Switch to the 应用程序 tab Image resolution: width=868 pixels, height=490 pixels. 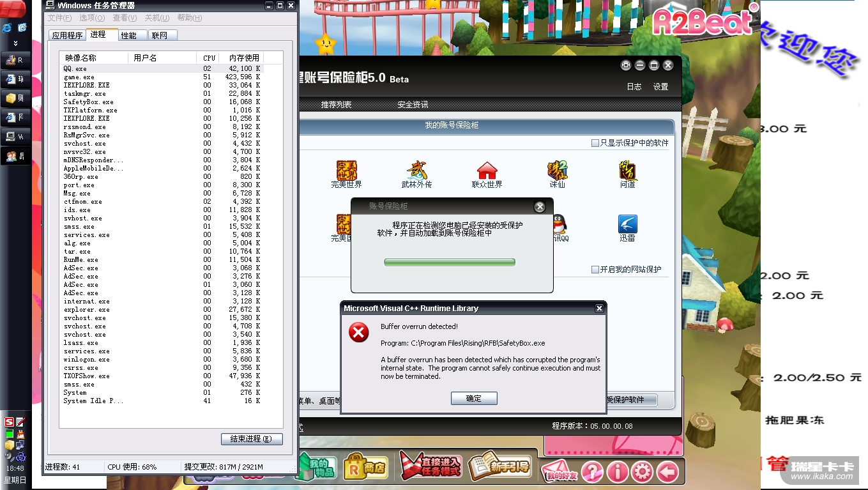click(x=67, y=36)
